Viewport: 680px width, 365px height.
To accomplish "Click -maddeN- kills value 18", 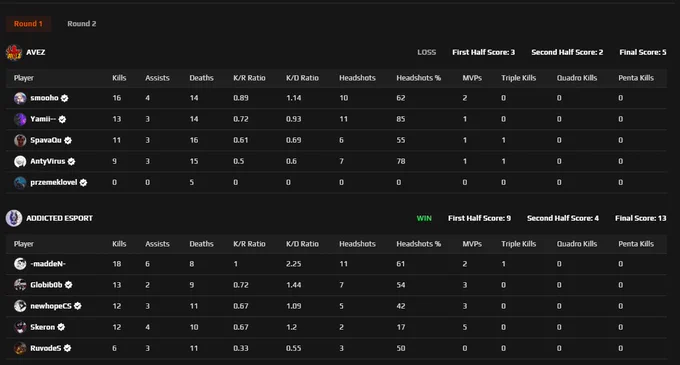I will point(117,264).
